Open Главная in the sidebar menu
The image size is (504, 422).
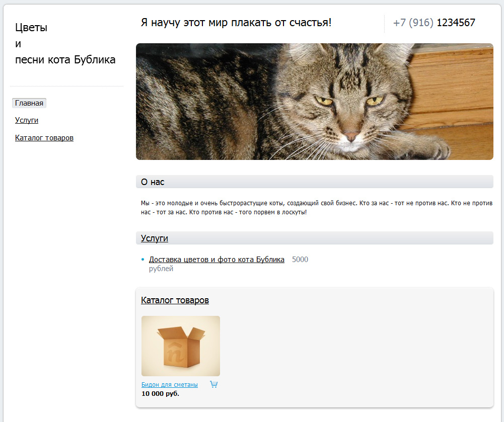pos(29,103)
